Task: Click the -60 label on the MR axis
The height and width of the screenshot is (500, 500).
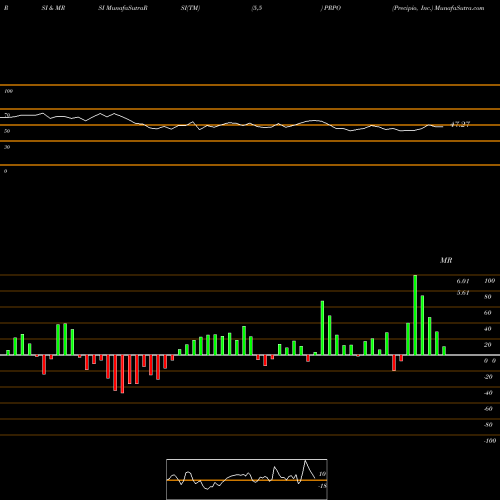Action: click(x=488, y=409)
